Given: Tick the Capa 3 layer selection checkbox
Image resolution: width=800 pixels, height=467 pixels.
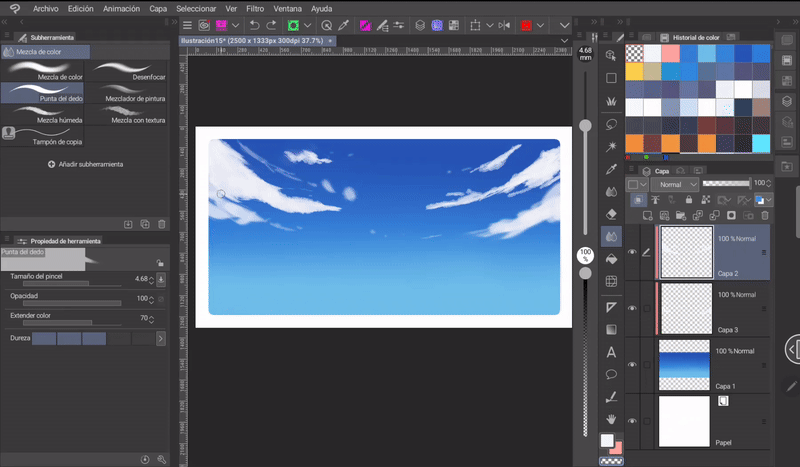Looking at the screenshot, I should [x=646, y=308].
